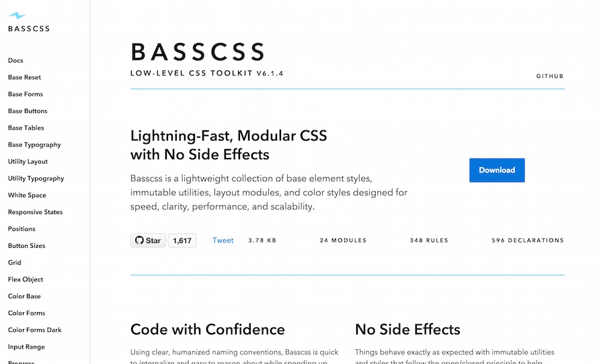Open the 1,617 stargazers count
Screen dimensions: 605x364
[x=182, y=240]
